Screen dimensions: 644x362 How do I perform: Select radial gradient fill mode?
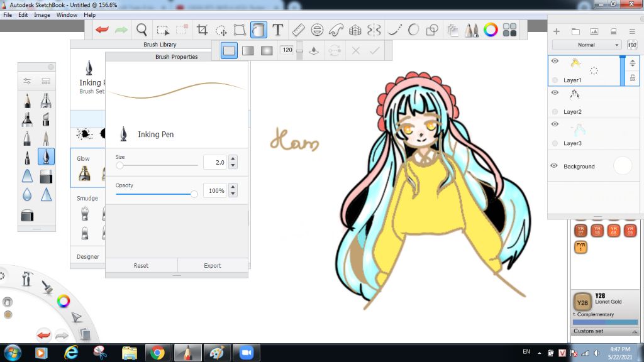(x=267, y=50)
